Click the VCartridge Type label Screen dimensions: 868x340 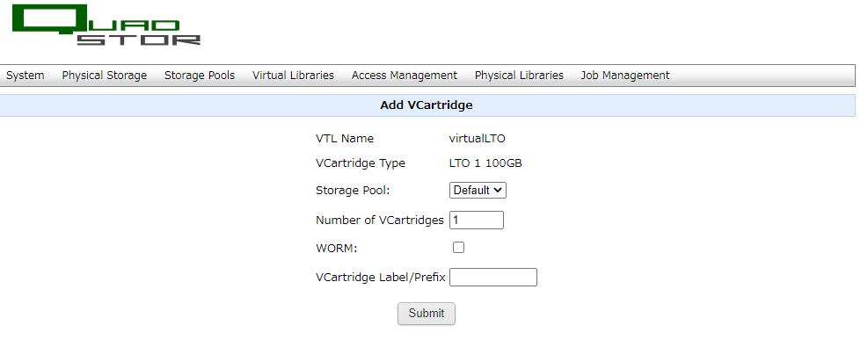(x=361, y=163)
